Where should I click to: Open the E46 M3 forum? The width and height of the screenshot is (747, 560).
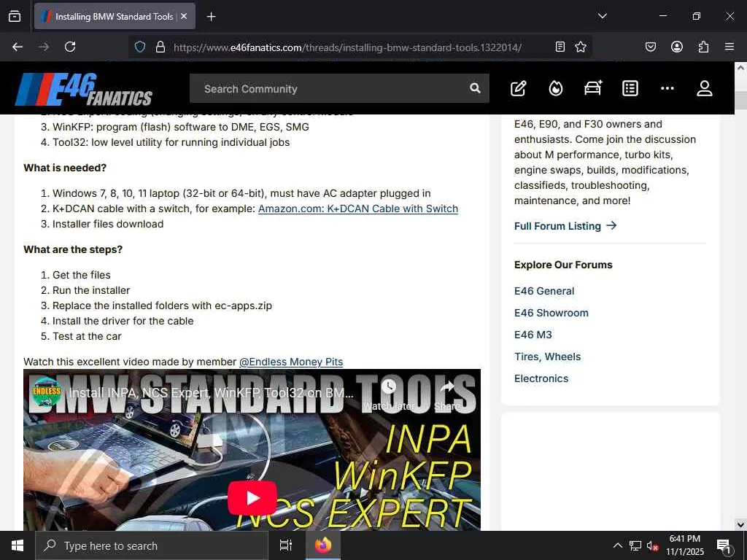[533, 335]
